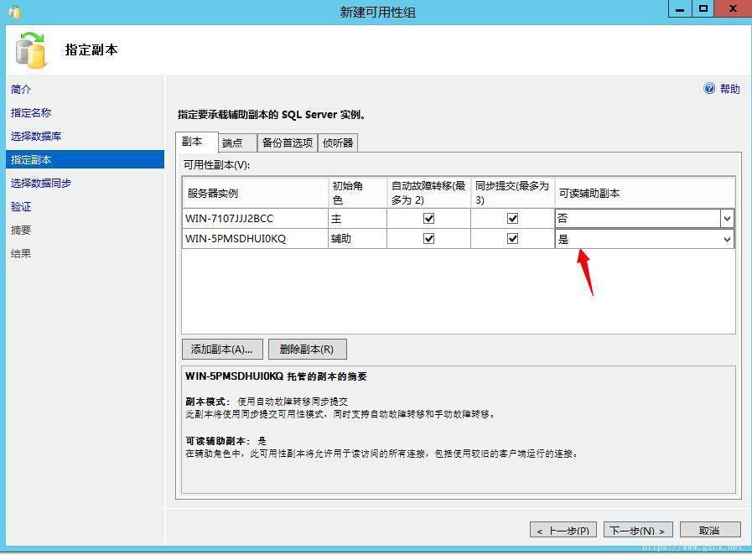Go to 选择数据库 step in sidebar

(36, 136)
